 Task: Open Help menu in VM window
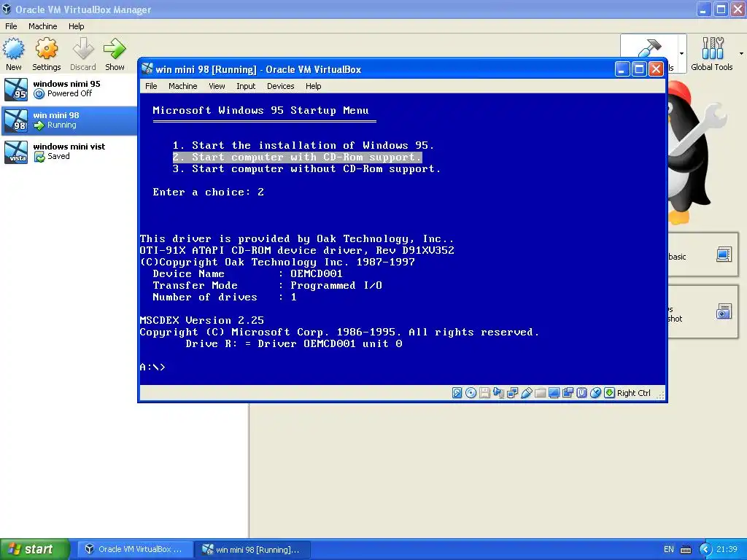313,86
